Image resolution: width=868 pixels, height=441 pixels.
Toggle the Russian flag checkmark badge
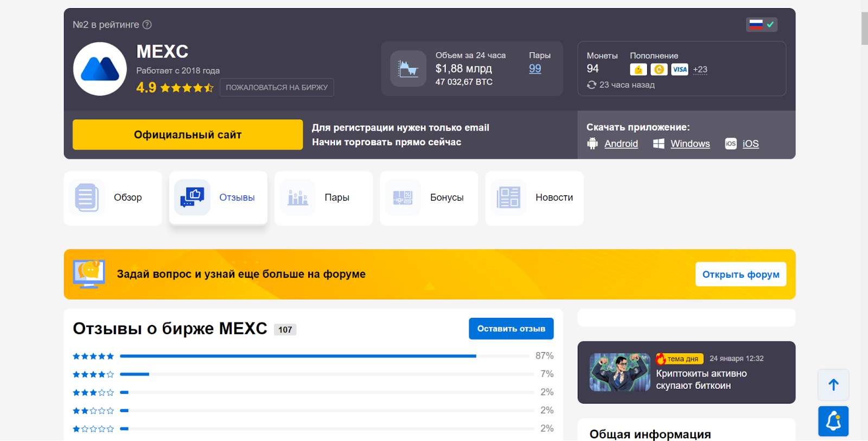point(762,24)
